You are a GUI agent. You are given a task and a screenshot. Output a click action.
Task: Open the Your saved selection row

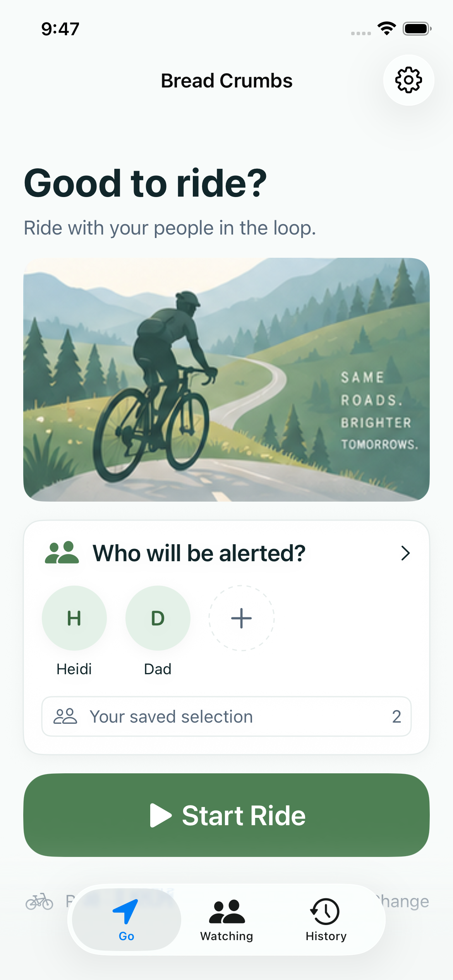coord(226,716)
